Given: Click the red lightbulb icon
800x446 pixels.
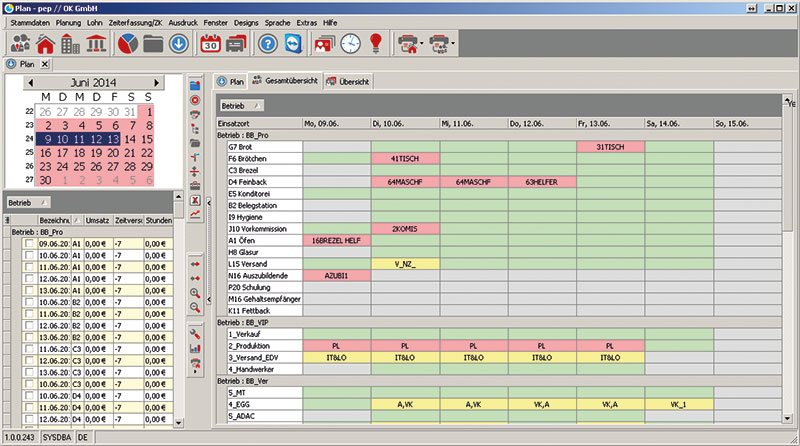Looking at the screenshot, I should [377, 44].
